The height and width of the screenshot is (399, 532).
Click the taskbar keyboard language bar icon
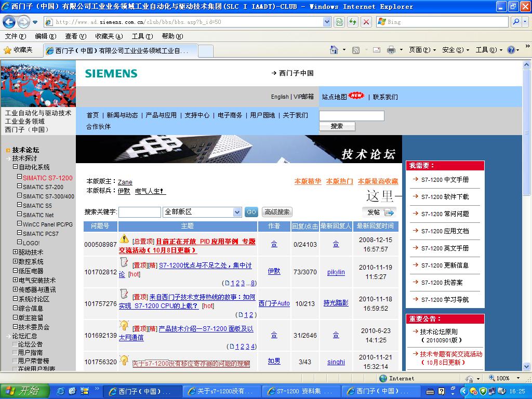(x=430, y=392)
